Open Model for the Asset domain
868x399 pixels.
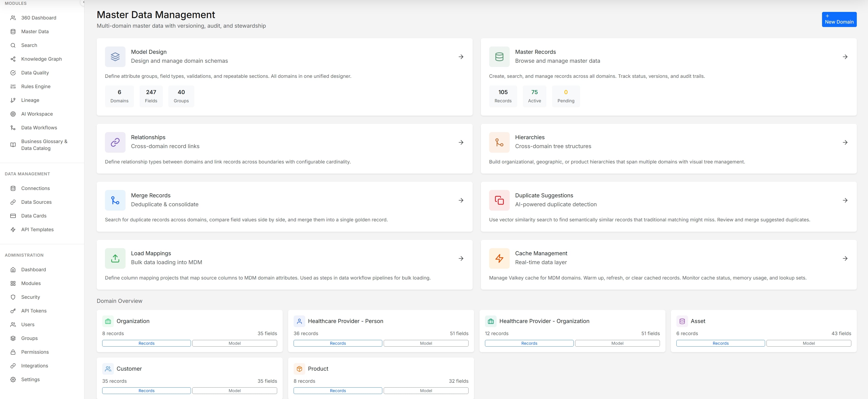point(808,343)
